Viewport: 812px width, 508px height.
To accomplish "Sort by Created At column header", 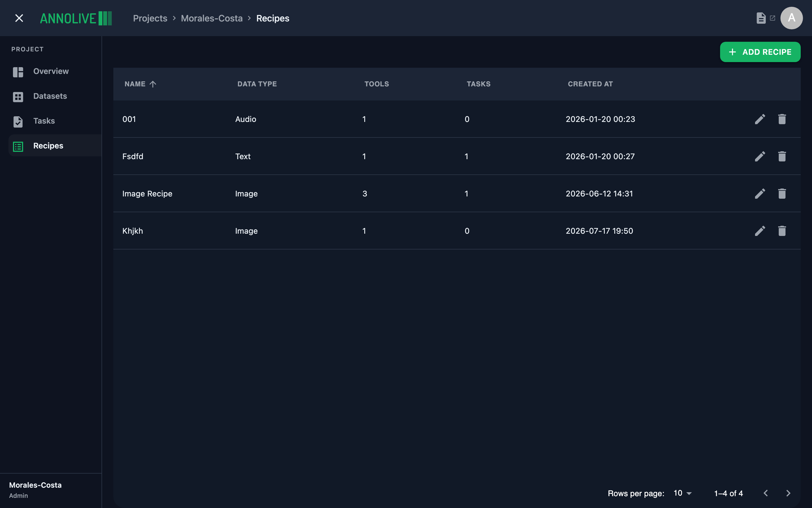I will (590, 84).
